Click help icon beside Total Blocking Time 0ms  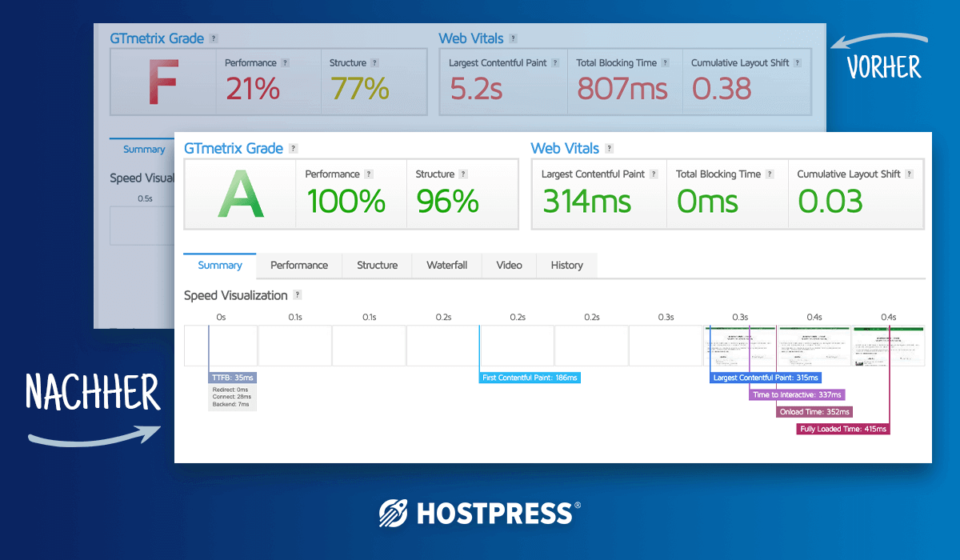pyautogui.click(x=770, y=174)
